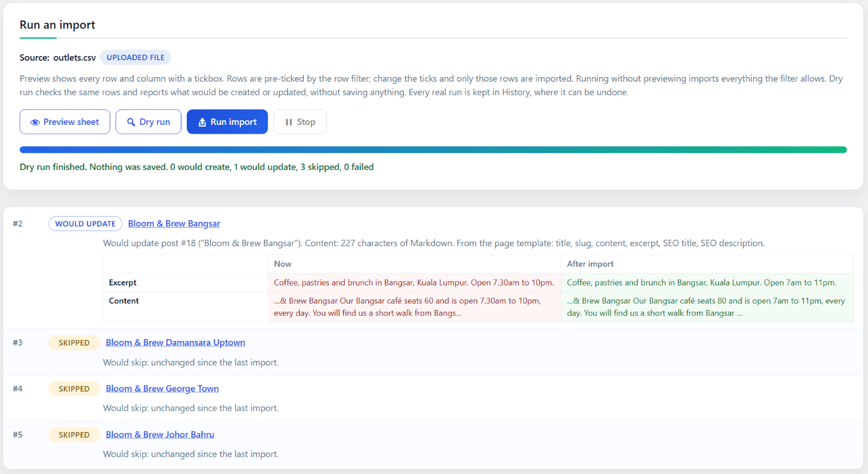This screenshot has height=474, width=868.
Task: Click the Preview sheet button
Action: point(65,122)
